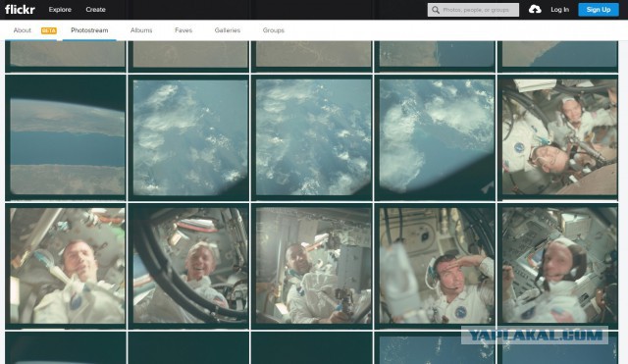628x364 pixels.
Task: Open the Create menu
Action: click(95, 10)
